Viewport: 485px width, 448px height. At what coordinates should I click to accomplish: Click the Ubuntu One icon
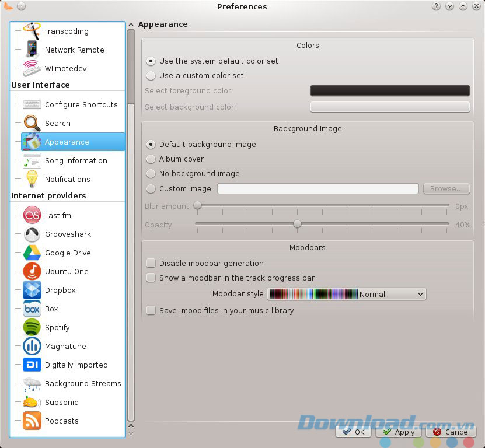32,271
